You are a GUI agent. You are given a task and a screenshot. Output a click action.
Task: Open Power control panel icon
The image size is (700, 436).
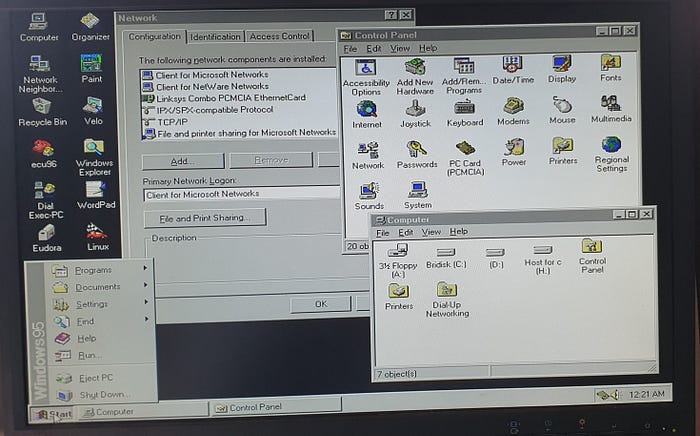pos(514,153)
